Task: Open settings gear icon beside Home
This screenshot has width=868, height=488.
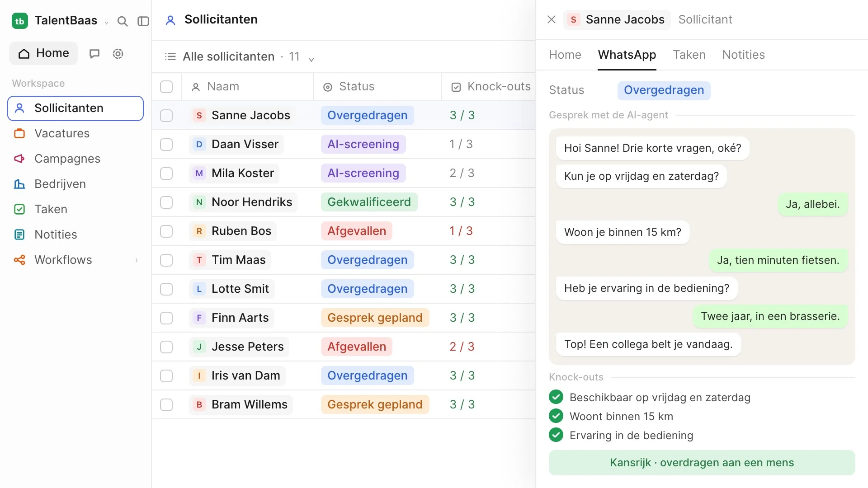Action: (x=118, y=54)
